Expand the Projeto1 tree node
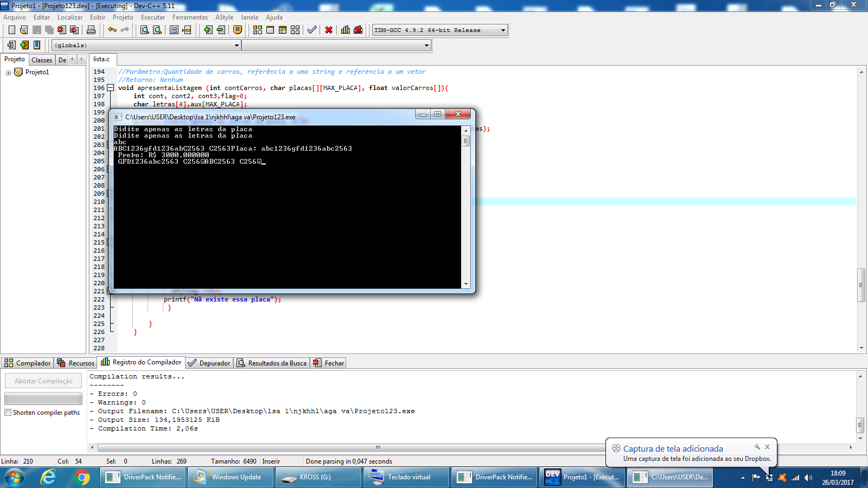Screen dimensions: 868x488 pyautogui.click(x=8, y=73)
